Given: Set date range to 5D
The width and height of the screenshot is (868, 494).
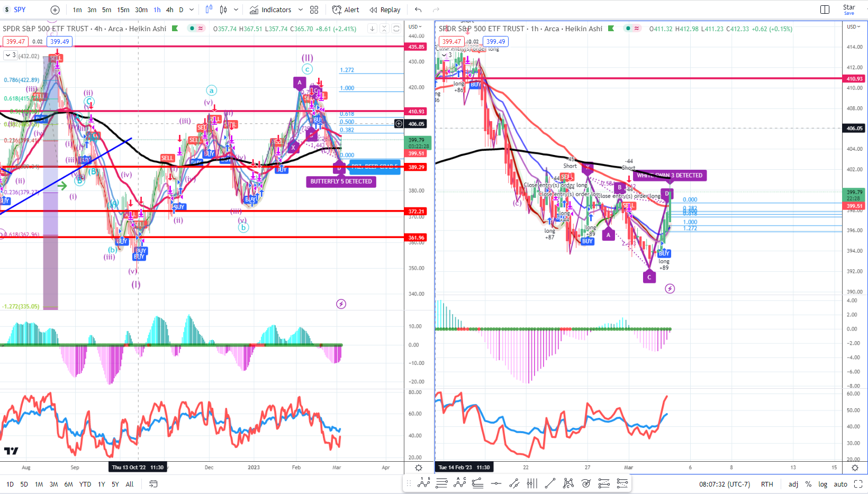Looking at the screenshot, I should click(24, 484).
